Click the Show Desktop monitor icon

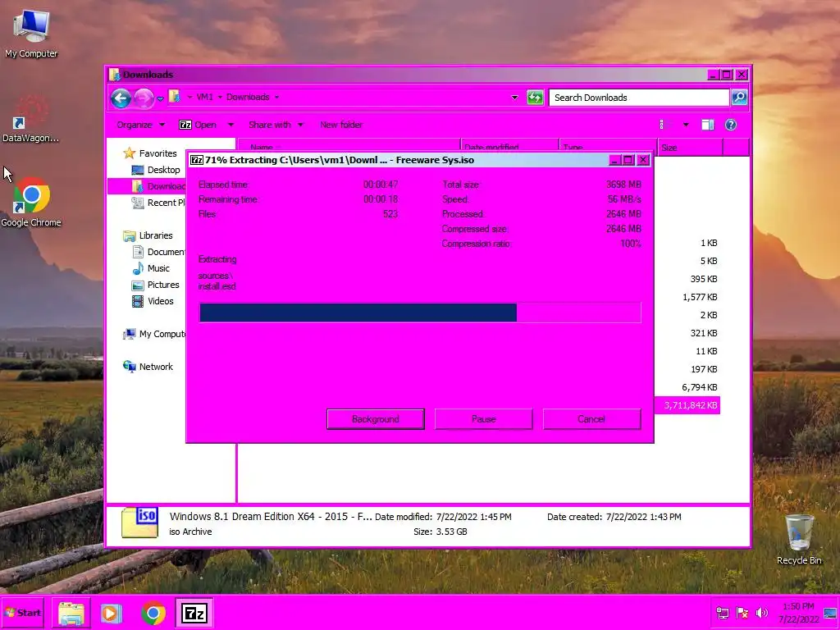[830, 612]
